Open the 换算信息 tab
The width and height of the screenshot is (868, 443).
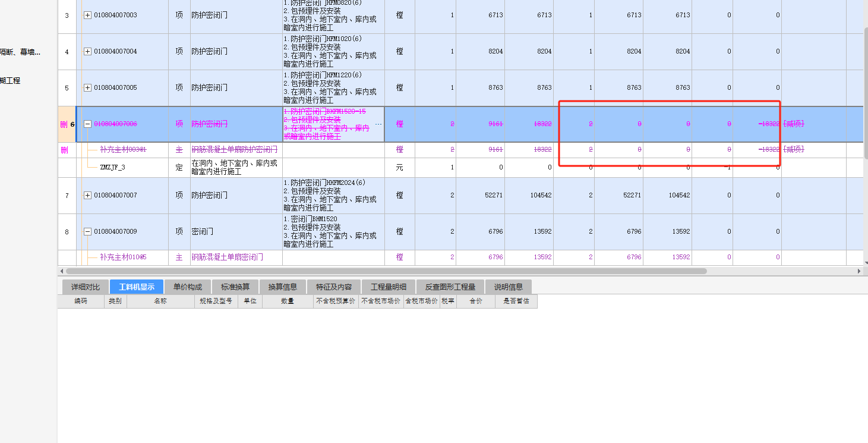click(x=283, y=287)
